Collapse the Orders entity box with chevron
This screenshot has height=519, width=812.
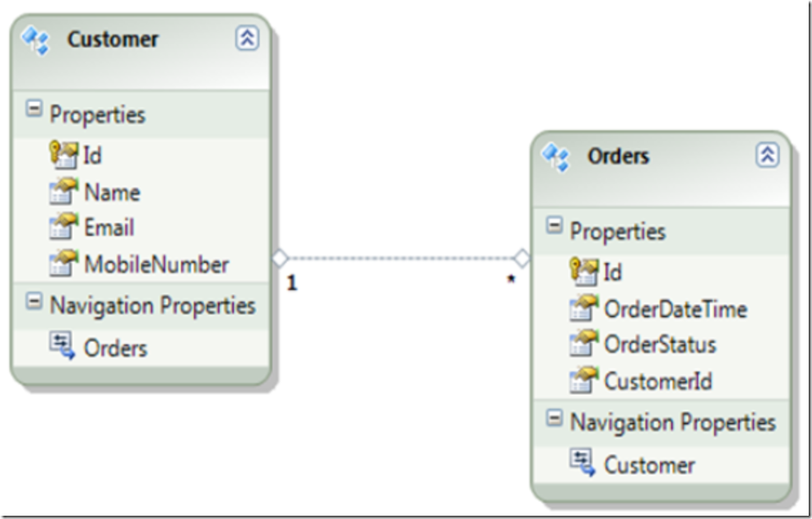767,155
